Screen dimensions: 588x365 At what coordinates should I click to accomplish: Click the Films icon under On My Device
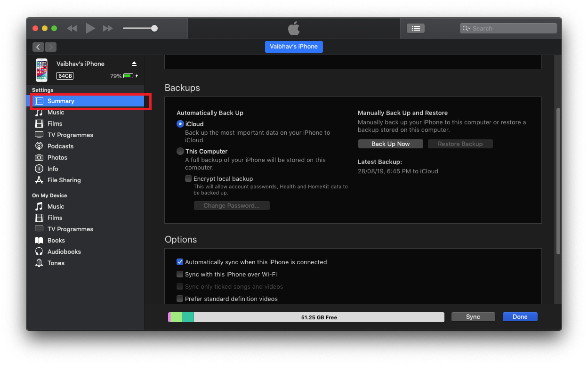tap(39, 218)
